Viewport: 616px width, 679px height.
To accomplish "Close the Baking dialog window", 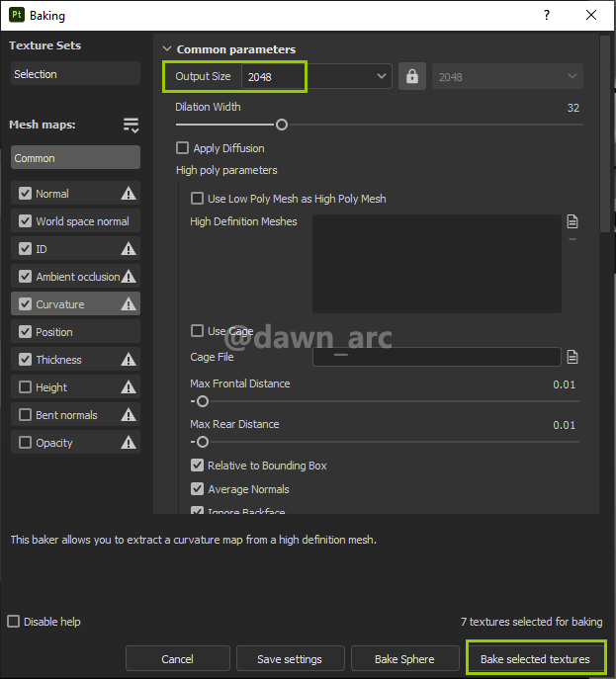I will [591, 15].
